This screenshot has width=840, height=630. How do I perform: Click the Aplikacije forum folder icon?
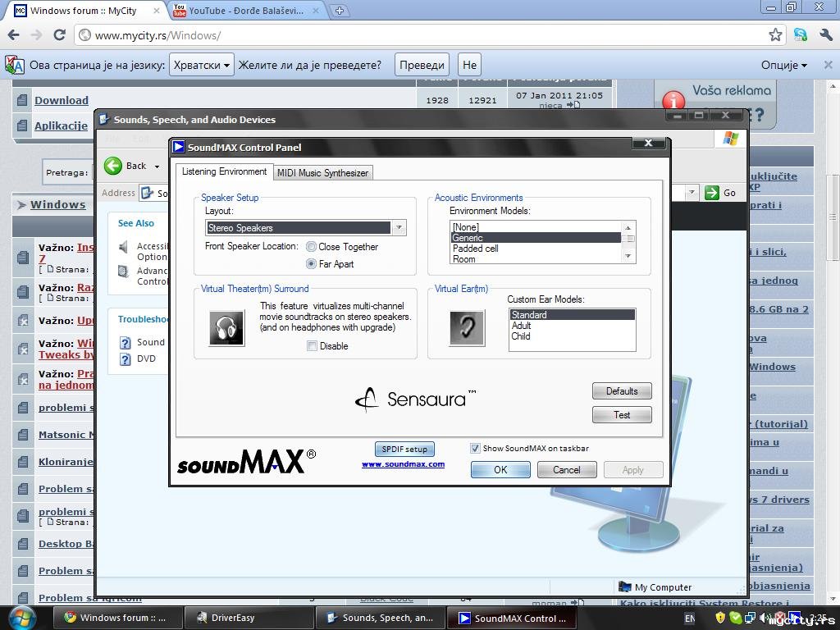tap(22, 126)
